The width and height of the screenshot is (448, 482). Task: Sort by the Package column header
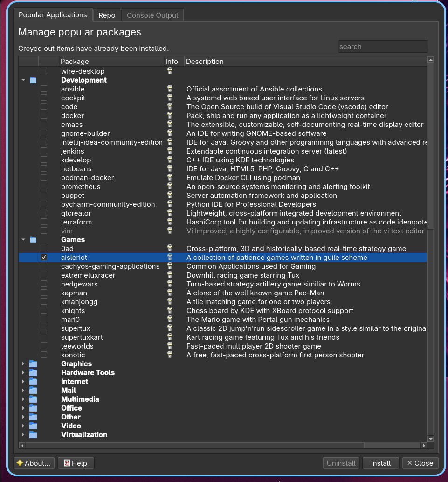point(111,62)
